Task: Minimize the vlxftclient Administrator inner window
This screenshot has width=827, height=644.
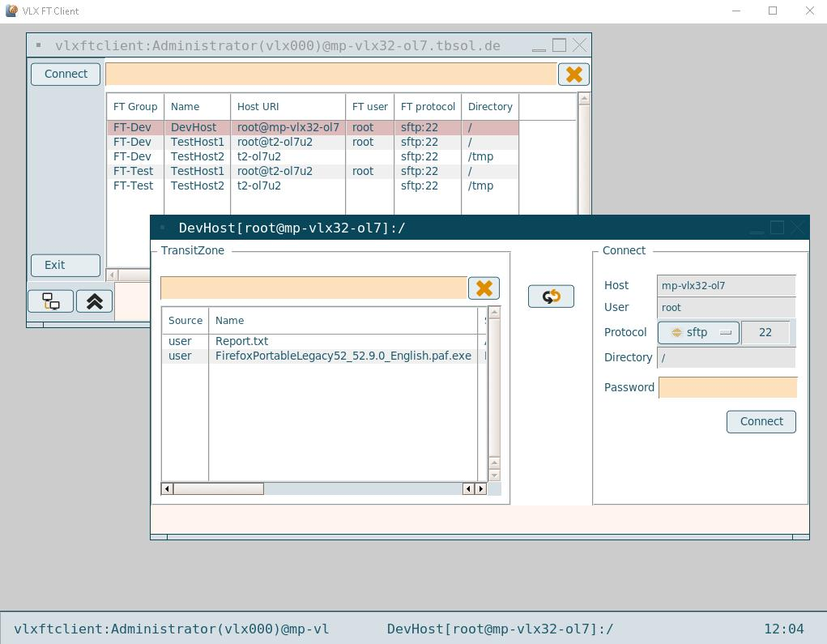Action: coord(539,46)
